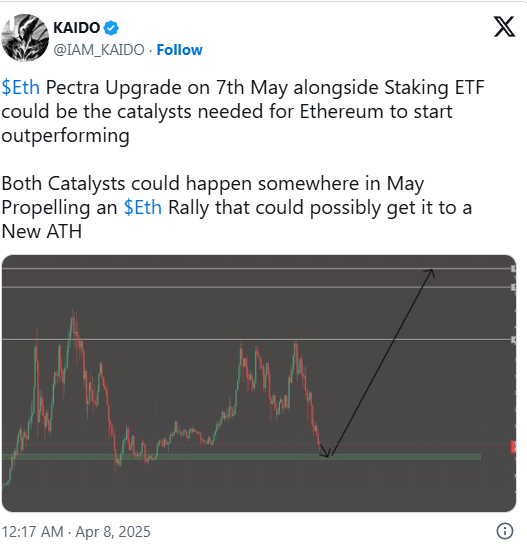This screenshot has height=545, width=527.
Task: Click the "could be the catalysts needed" text line
Action: tap(227, 112)
